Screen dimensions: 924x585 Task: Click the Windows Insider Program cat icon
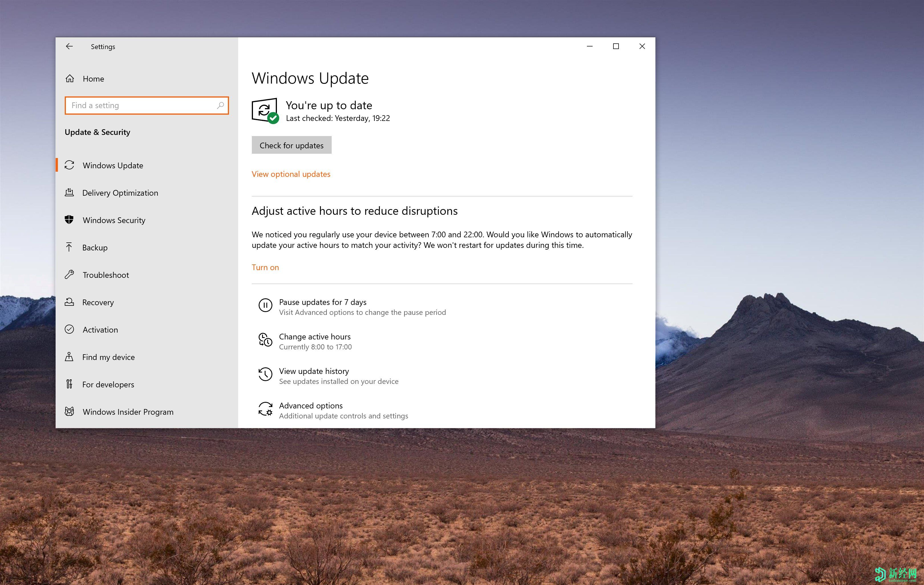click(x=70, y=412)
